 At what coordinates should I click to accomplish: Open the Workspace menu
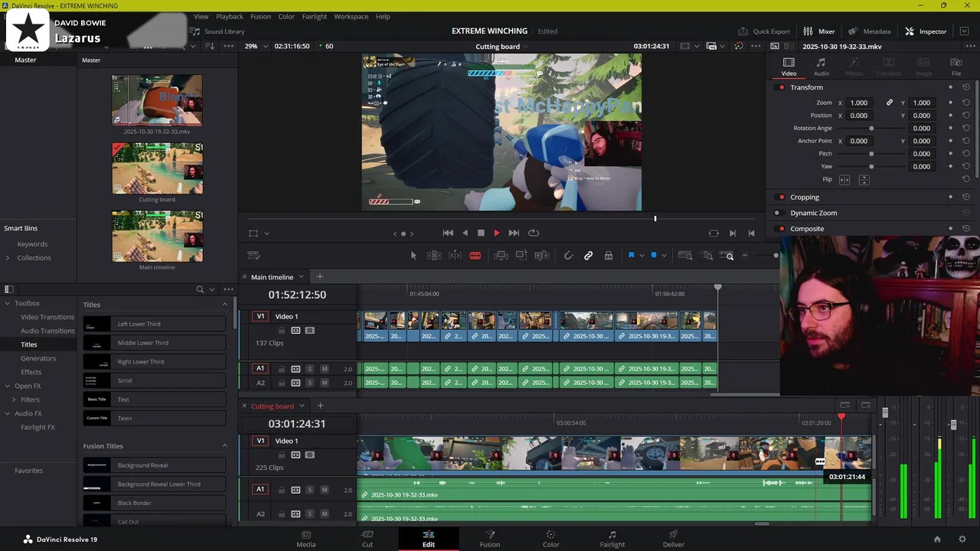pos(351,16)
